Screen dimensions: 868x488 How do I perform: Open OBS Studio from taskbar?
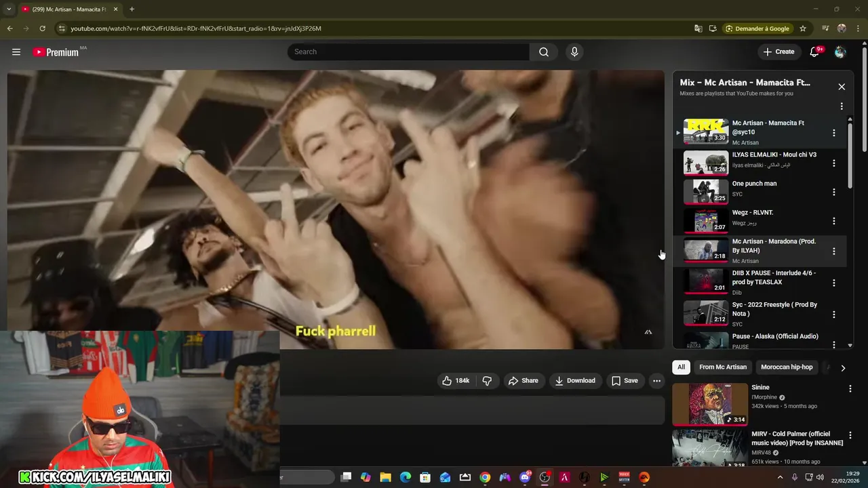[x=545, y=477]
